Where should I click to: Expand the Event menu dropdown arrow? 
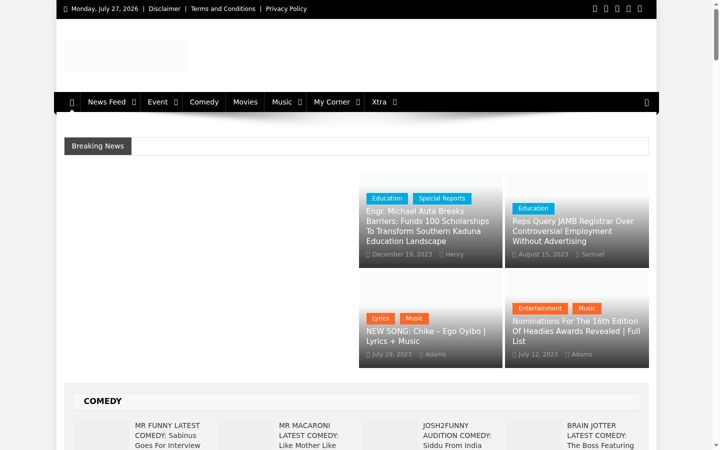click(x=175, y=102)
